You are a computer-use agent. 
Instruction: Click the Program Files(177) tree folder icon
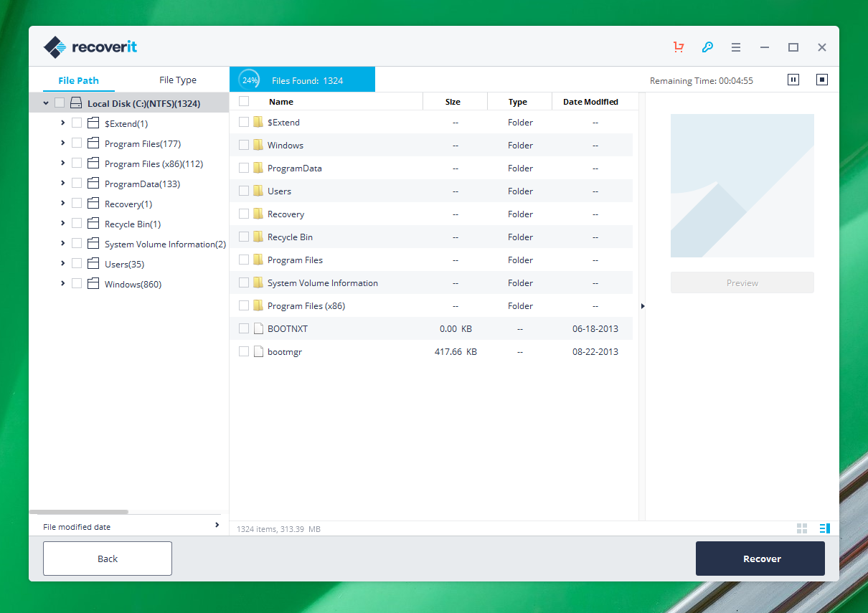coord(93,143)
